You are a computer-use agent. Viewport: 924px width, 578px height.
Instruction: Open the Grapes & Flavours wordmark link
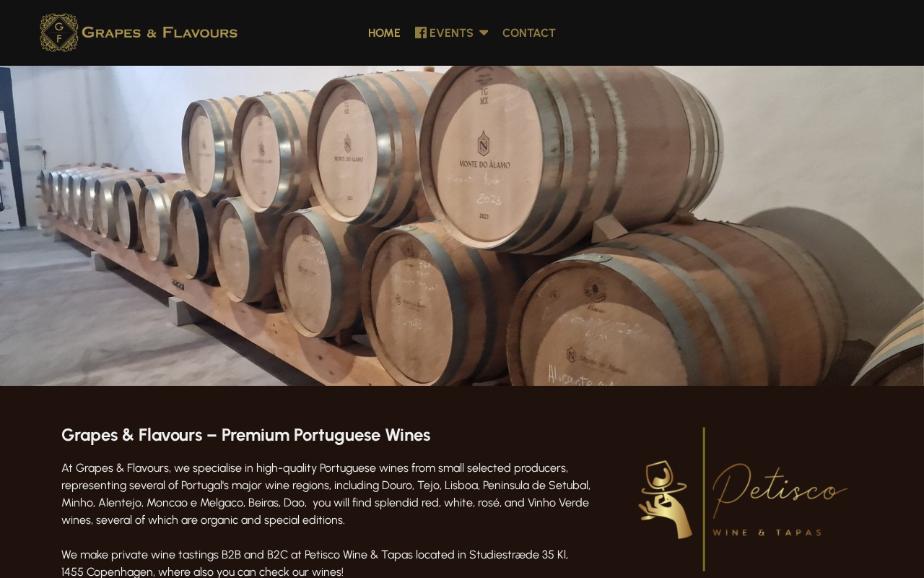pos(160,33)
